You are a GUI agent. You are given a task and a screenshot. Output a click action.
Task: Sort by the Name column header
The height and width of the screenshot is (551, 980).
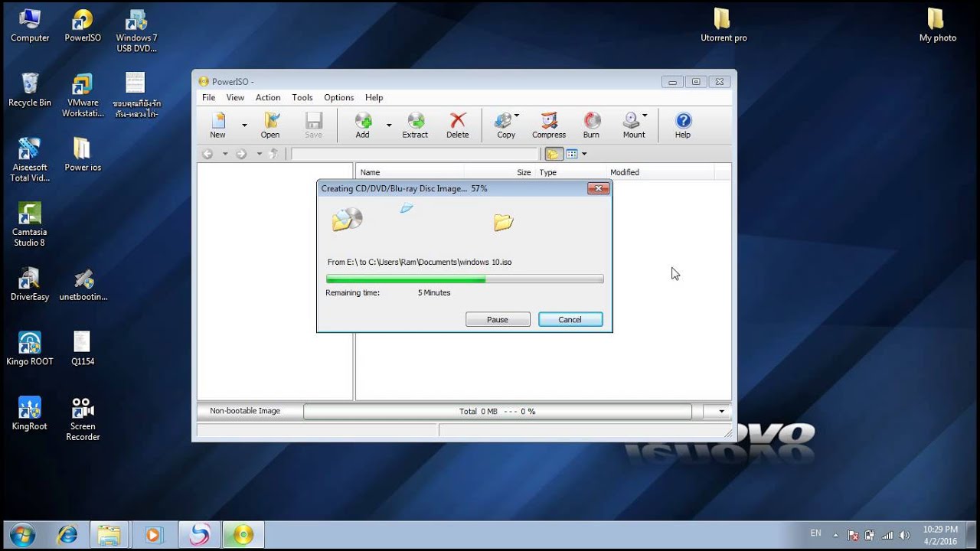pos(410,172)
